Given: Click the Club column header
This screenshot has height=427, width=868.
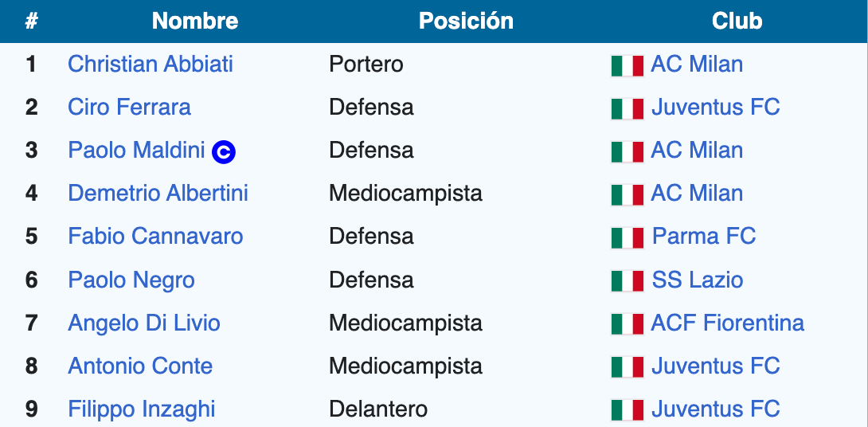Looking at the screenshot, I should [x=737, y=21].
